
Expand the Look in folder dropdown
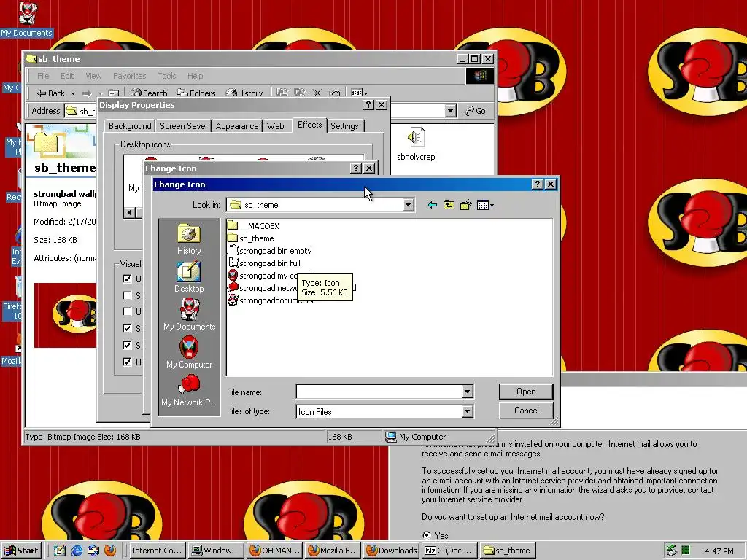409,205
